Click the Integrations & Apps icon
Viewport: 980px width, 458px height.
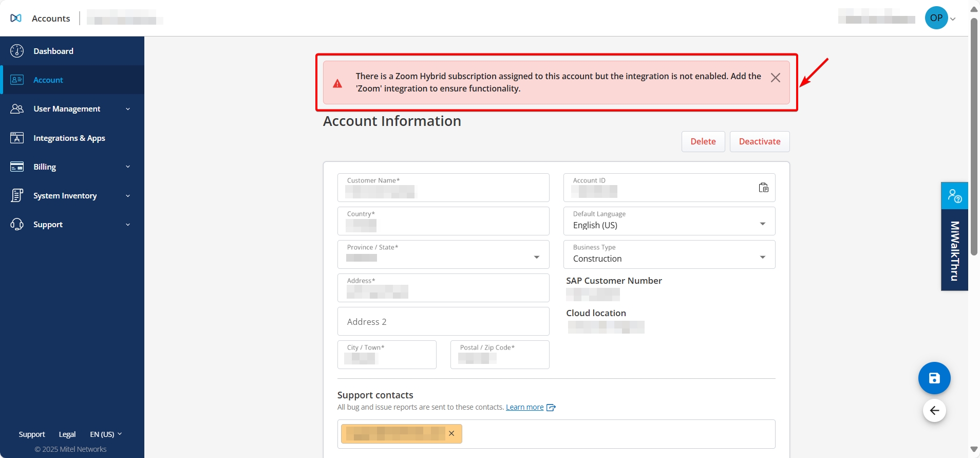(x=17, y=138)
